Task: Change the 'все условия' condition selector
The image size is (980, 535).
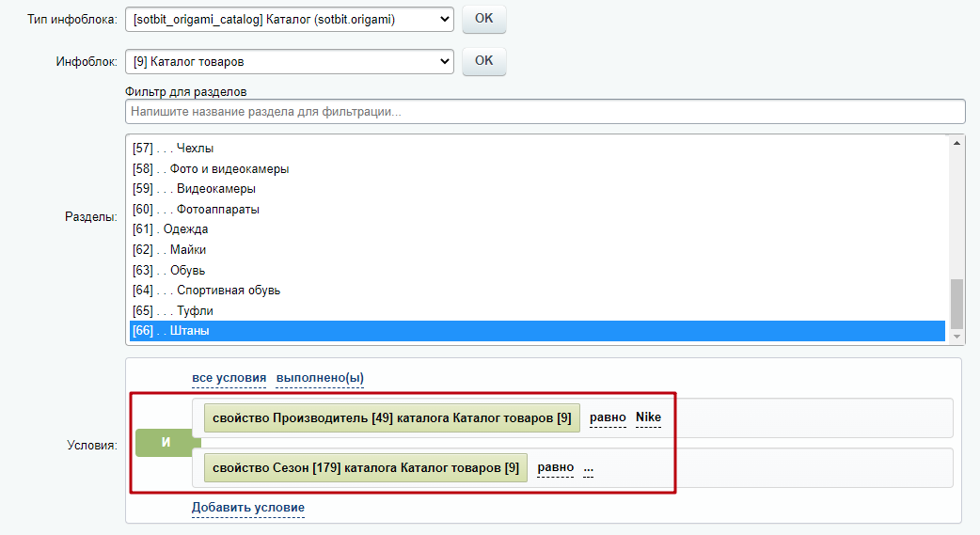Action: tap(229, 378)
